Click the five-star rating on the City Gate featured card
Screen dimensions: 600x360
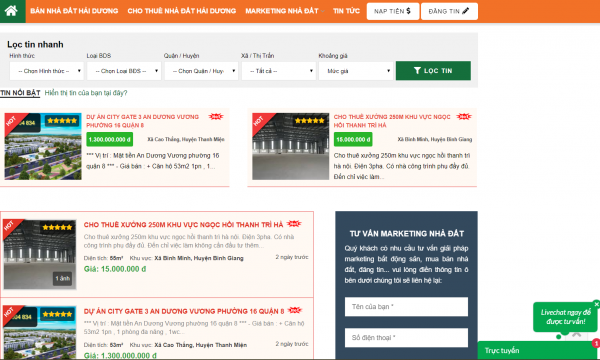tap(62, 121)
